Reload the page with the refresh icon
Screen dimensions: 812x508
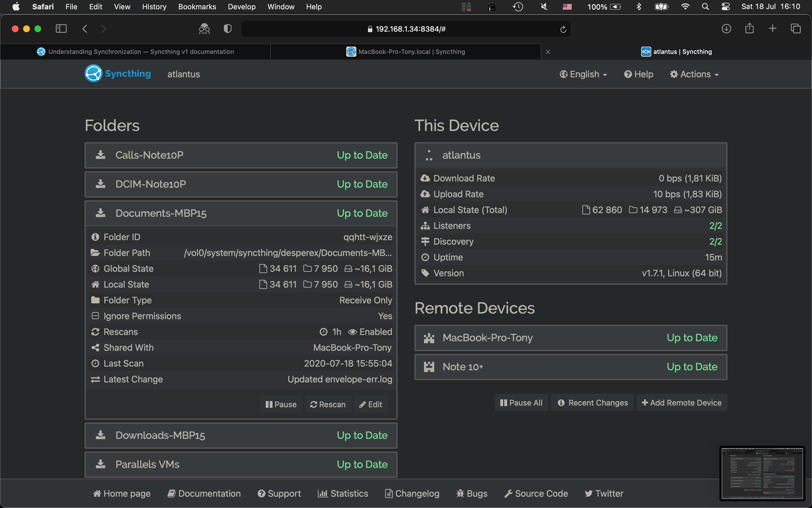[563, 29]
